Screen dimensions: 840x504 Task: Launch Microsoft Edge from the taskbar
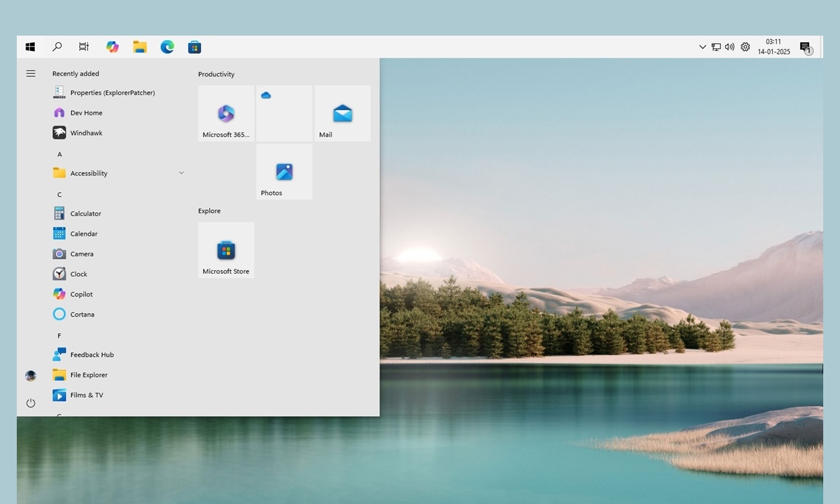pyautogui.click(x=167, y=46)
